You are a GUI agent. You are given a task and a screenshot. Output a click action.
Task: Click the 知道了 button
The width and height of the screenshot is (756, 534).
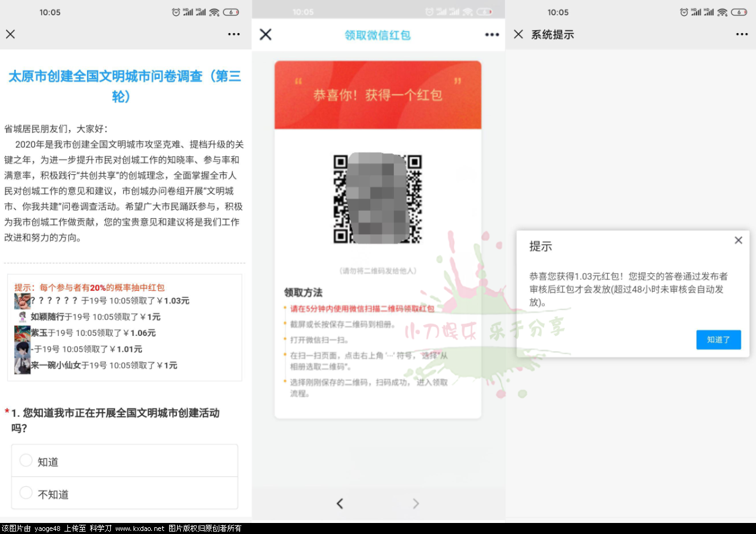(718, 340)
